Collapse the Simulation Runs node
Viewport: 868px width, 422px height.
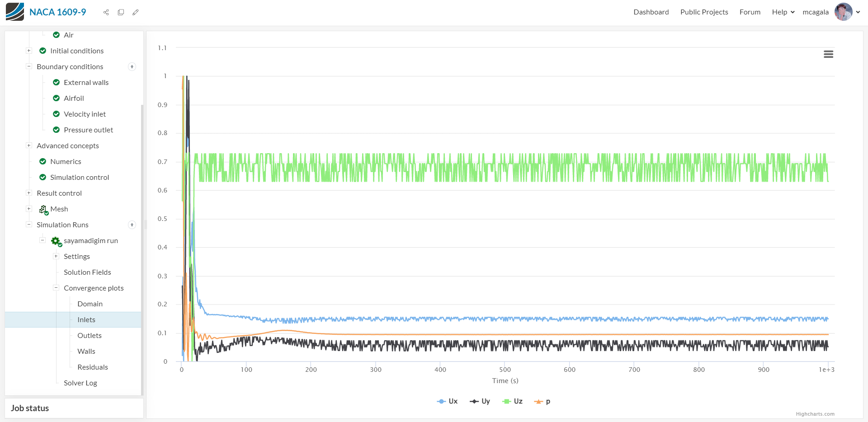(x=29, y=225)
